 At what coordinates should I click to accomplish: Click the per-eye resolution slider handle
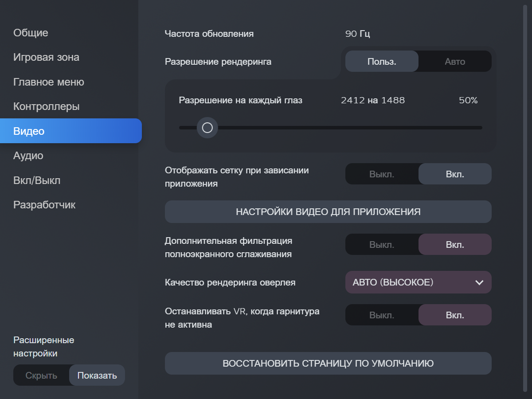click(x=207, y=128)
